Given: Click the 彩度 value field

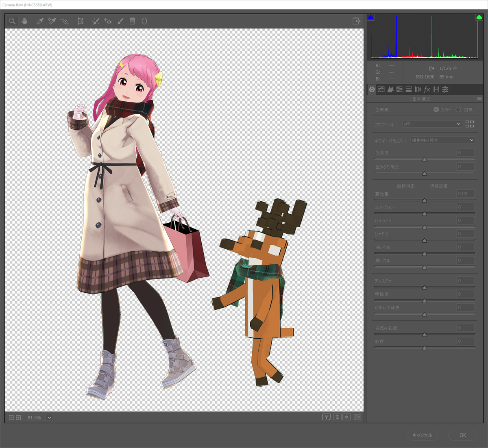Looking at the screenshot, I should point(466,341).
